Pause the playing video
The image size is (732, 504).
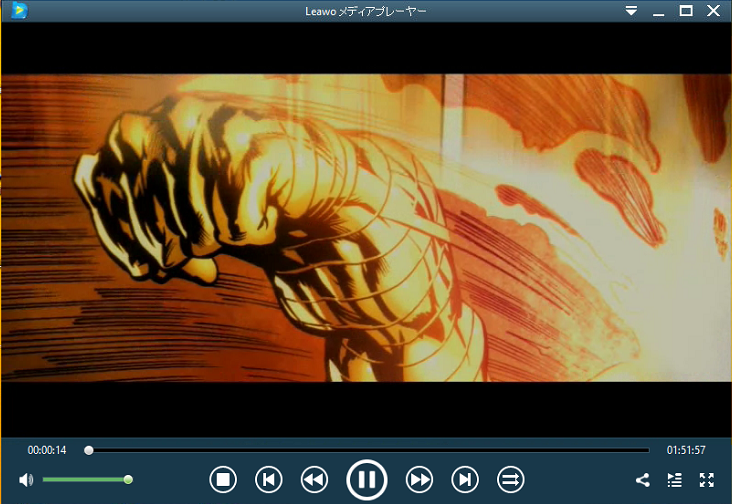point(366,479)
